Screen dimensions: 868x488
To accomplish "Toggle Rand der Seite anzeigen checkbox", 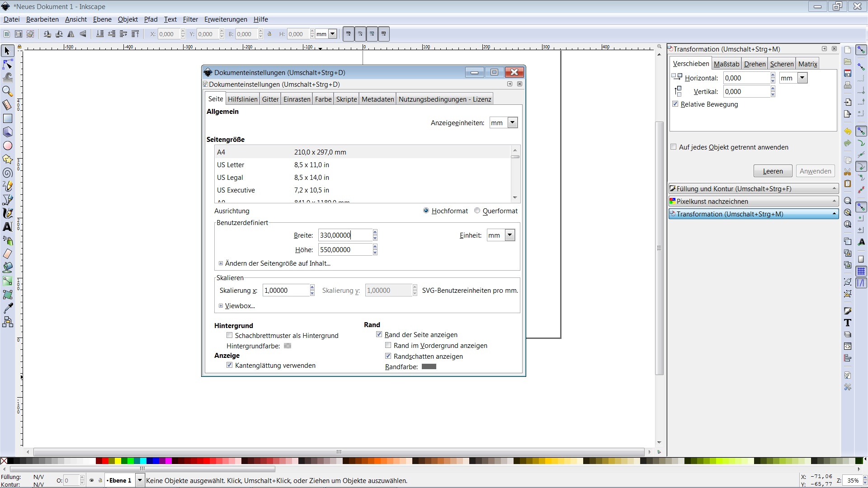I will tap(379, 334).
